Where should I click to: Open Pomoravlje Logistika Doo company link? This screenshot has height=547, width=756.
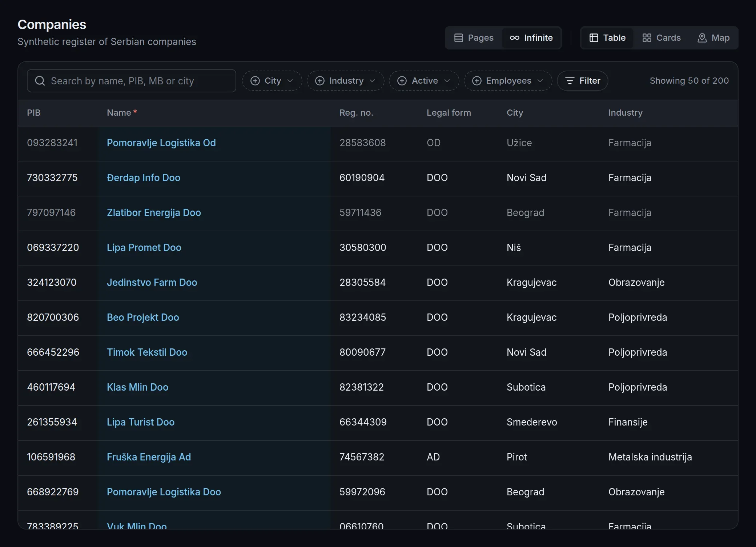pos(164,492)
